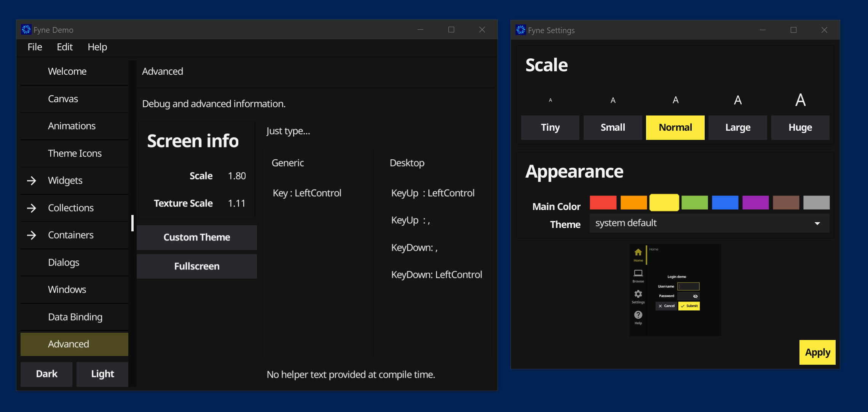
Task: Select Data Binding in the sidebar list
Action: point(75,317)
